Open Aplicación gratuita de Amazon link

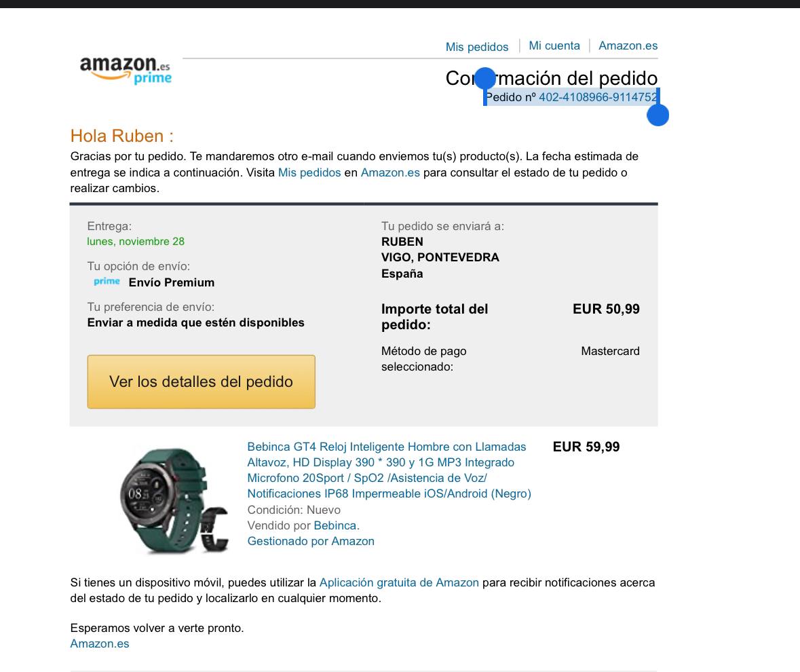pyautogui.click(x=399, y=582)
